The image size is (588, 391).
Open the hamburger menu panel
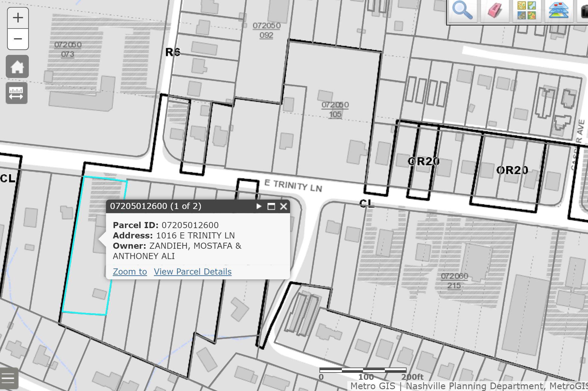(8, 378)
